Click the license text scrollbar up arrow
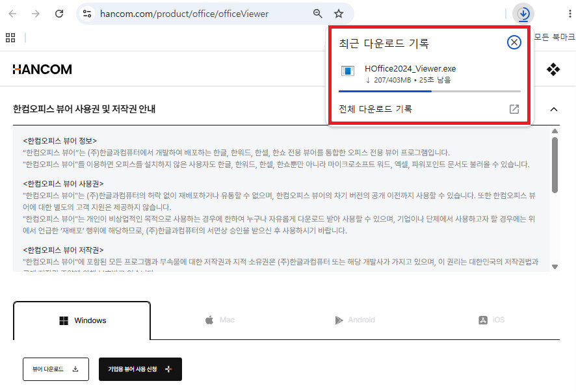The width and height of the screenshot is (576, 392). 555,131
